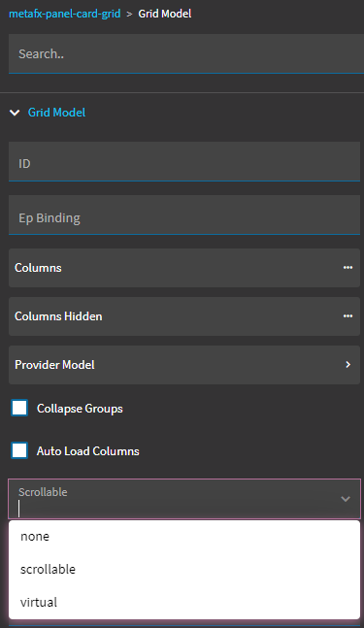Open the Columns Hidden ellipsis icon

(x=347, y=316)
